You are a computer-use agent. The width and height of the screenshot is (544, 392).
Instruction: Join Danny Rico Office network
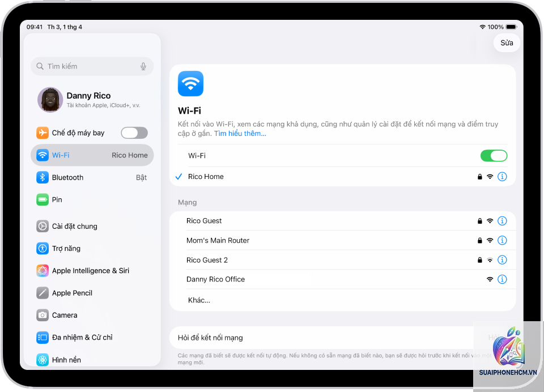click(x=342, y=279)
